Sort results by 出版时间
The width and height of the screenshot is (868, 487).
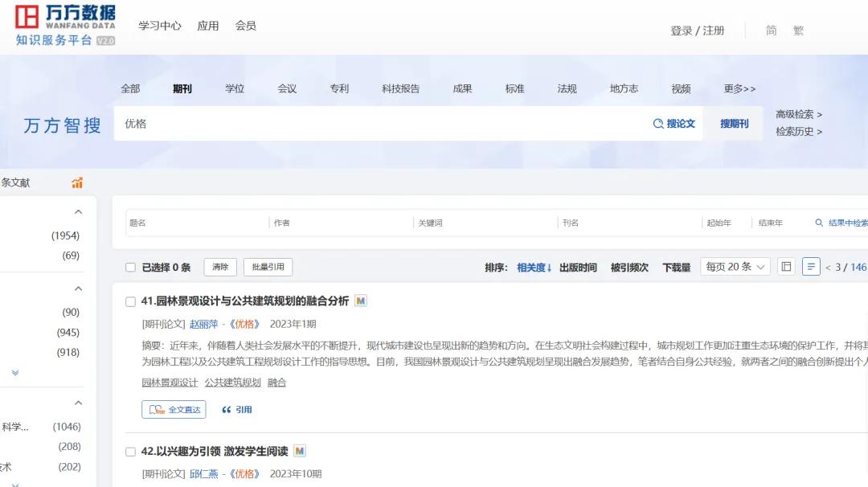click(x=578, y=268)
